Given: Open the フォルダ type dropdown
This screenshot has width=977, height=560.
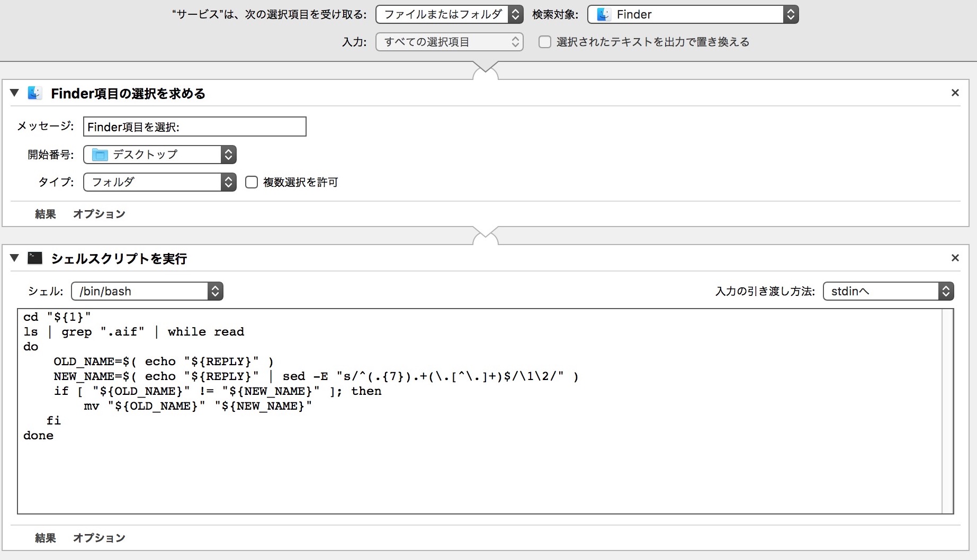Looking at the screenshot, I should click(x=159, y=182).
